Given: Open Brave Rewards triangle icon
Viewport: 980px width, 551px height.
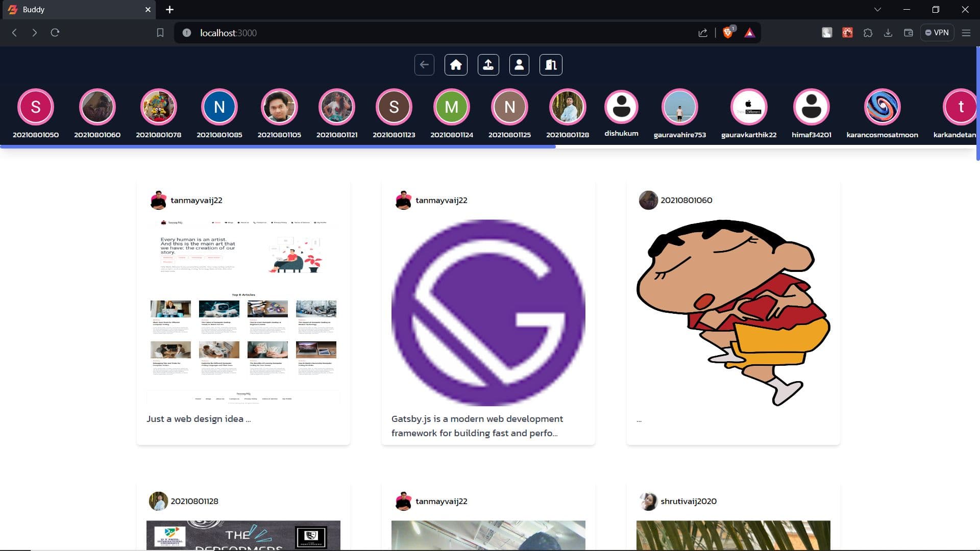Looking at the screenshot, I should point(749,33).
